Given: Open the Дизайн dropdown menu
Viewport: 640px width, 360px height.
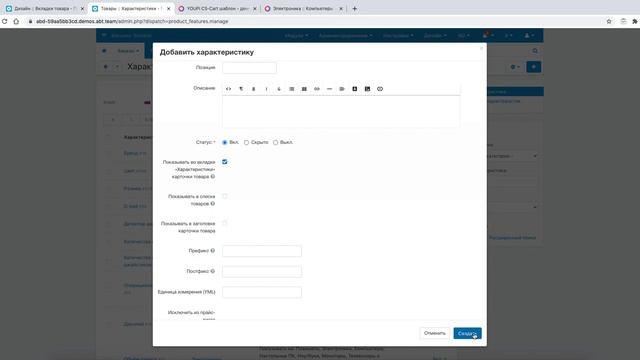Looking at the screenshot, I should [435, 36].
